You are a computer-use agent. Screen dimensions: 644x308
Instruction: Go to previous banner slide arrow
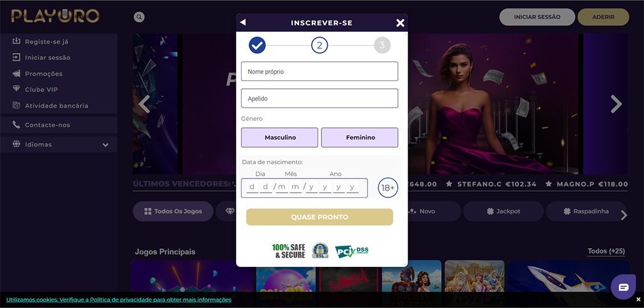click(144, 104)
